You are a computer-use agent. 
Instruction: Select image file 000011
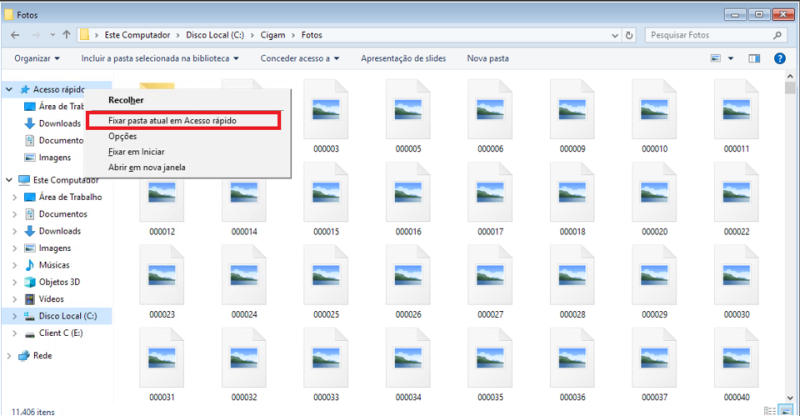tap(736, 116)
